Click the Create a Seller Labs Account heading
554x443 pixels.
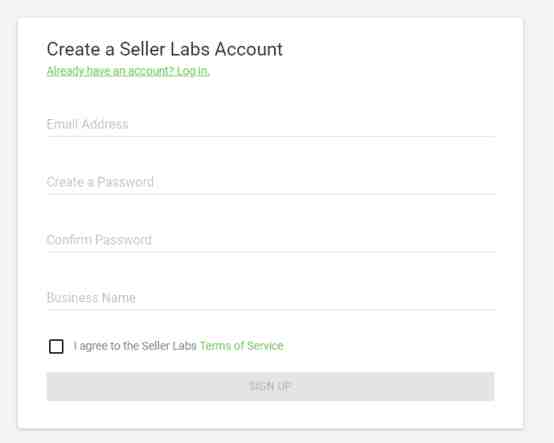pyautogui.click(x=165, y=49)
